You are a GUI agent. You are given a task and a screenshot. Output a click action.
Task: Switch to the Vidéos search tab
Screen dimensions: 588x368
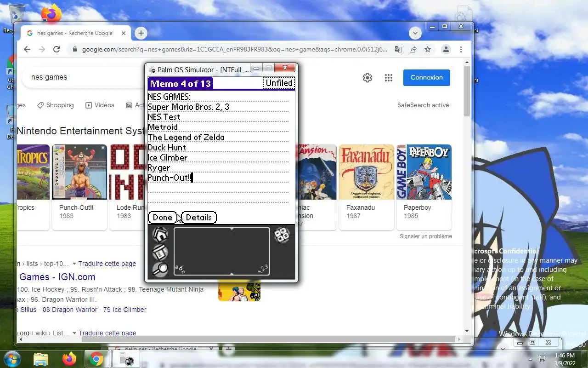pos(100,105)
